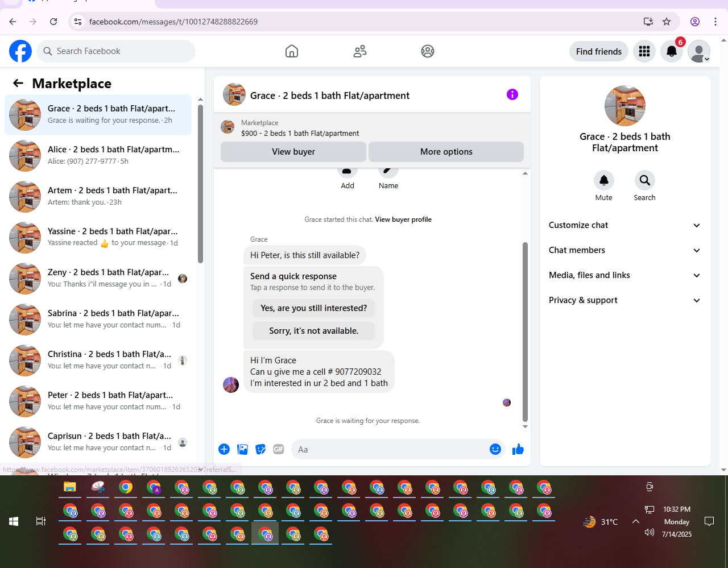Viewport: 728px width, 568px height.
Task: Click the message input field 'Aa'
Action: [390, 449]
